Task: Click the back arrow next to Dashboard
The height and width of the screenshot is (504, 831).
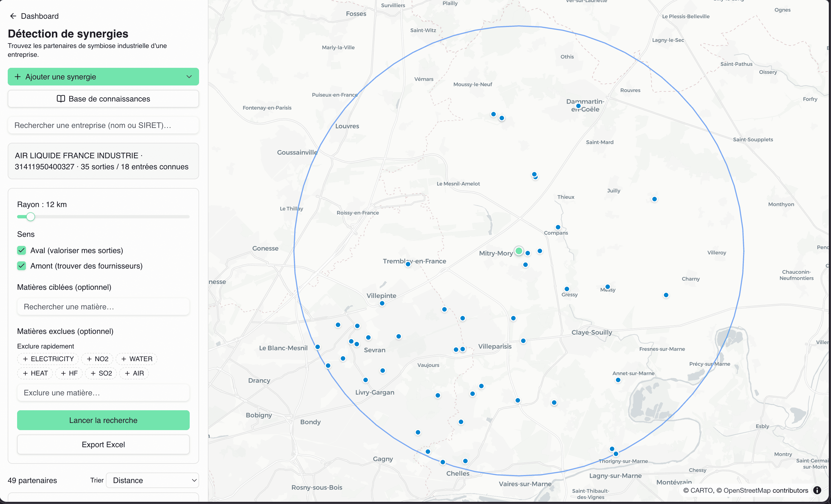Action: pos(13,16)
